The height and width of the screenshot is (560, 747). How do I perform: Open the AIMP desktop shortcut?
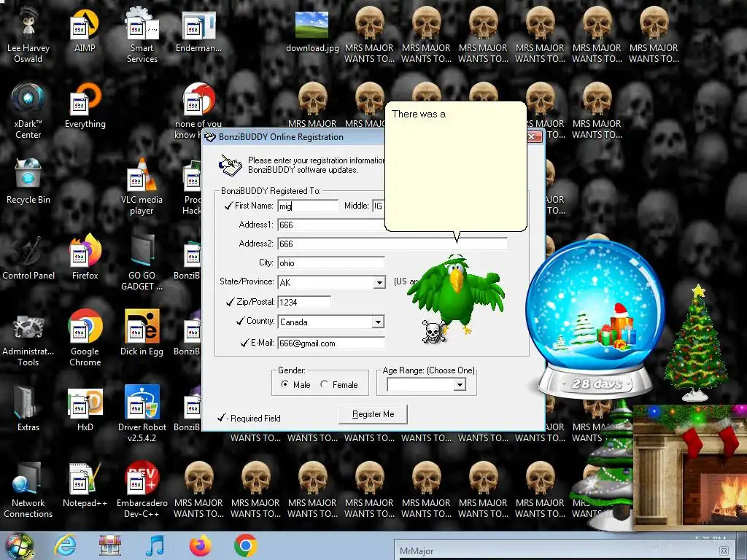click(x=85, y=31)
